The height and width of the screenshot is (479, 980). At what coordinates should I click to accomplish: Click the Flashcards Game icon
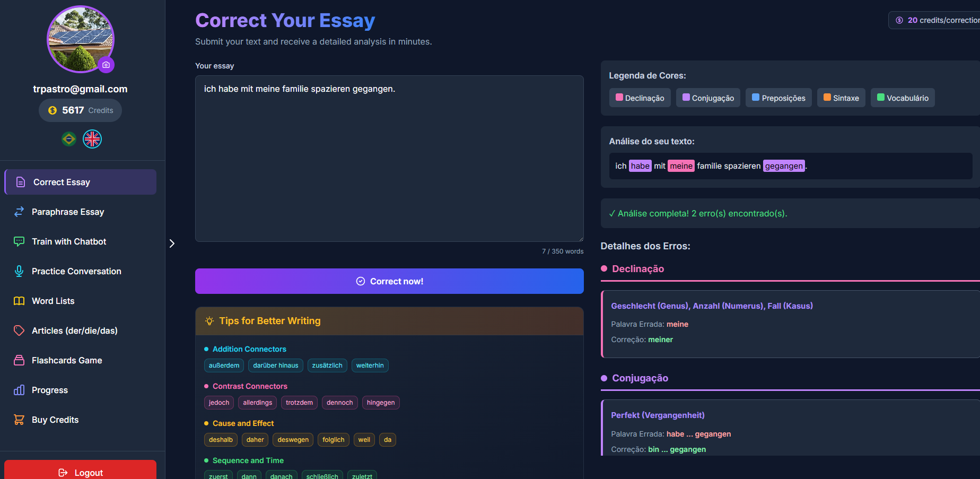click(19, 360)
